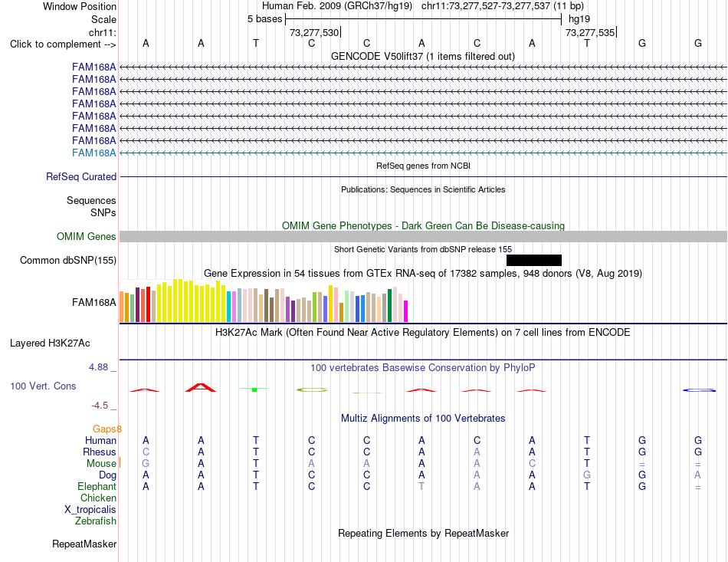Select the light blue FAM168A transcript label
This screenshot has height=562, width=728.
point(93,153)
